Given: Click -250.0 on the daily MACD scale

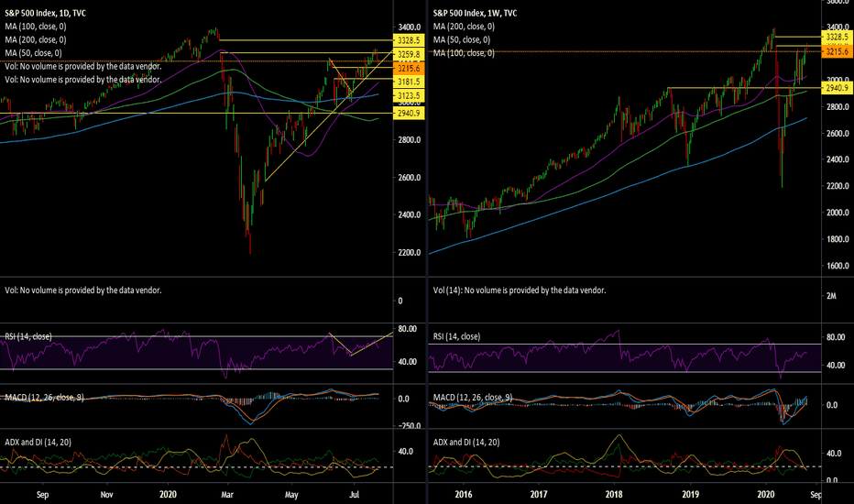Looking at the screenshot, I should 408,426.
